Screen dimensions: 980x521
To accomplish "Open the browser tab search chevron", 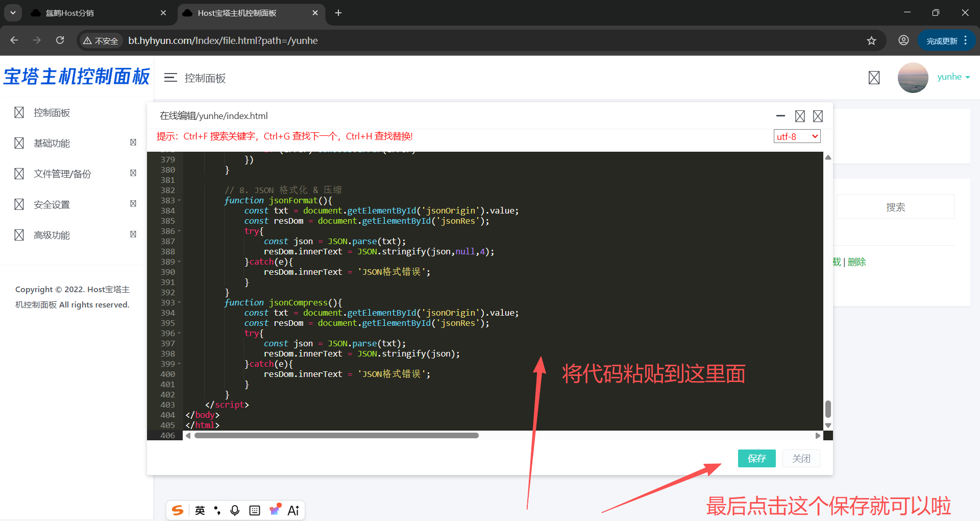I will [x=13, y=13].
